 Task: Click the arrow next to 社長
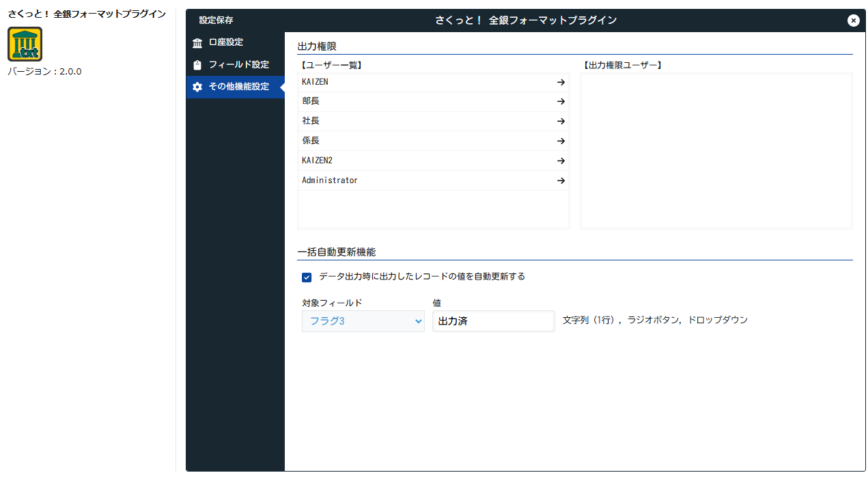coord(561,122)
